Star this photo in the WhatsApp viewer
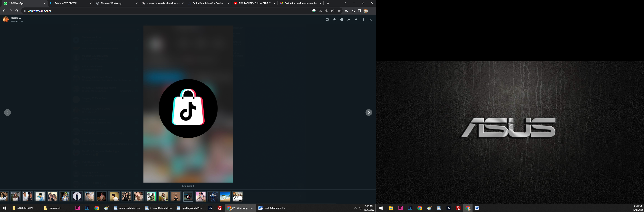Screen dimensions: 644x212 (335, 19)
